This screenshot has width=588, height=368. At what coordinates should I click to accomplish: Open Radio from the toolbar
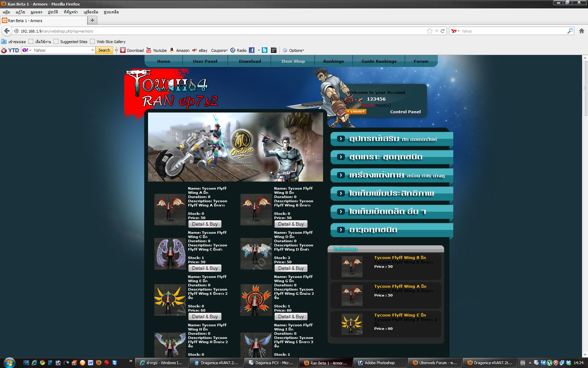(238, 50)
